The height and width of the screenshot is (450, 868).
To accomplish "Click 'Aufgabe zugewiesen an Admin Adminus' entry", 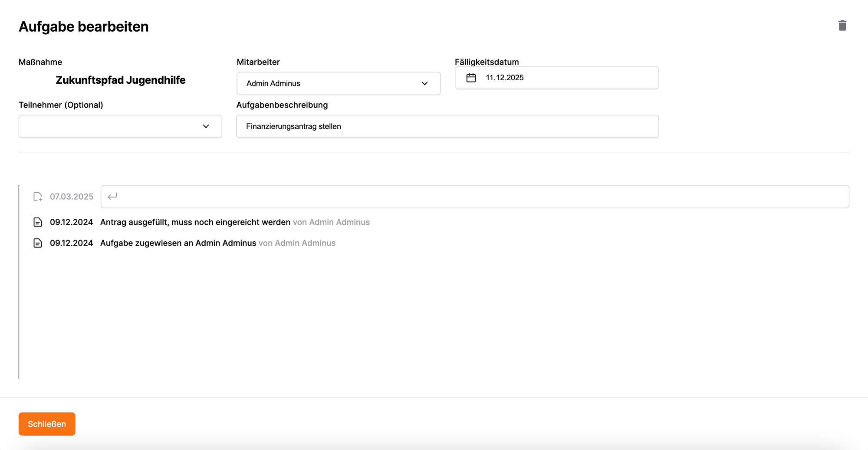I will (x=178, y=243).
